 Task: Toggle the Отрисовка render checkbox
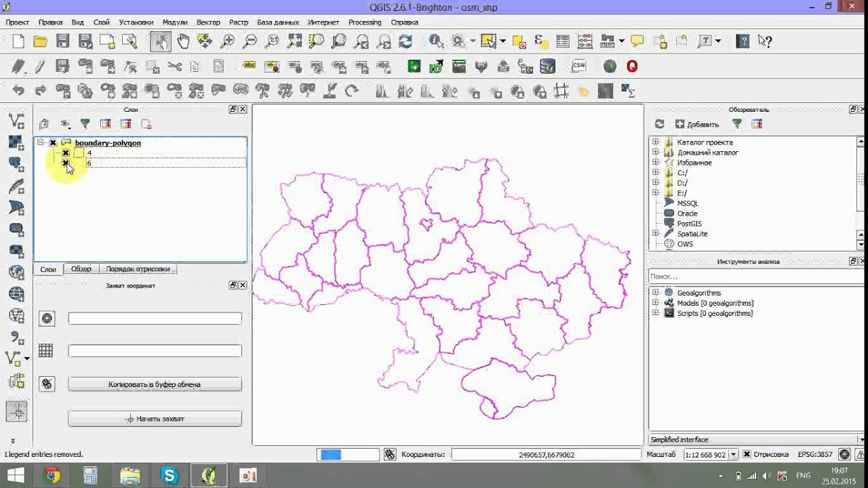747,455
